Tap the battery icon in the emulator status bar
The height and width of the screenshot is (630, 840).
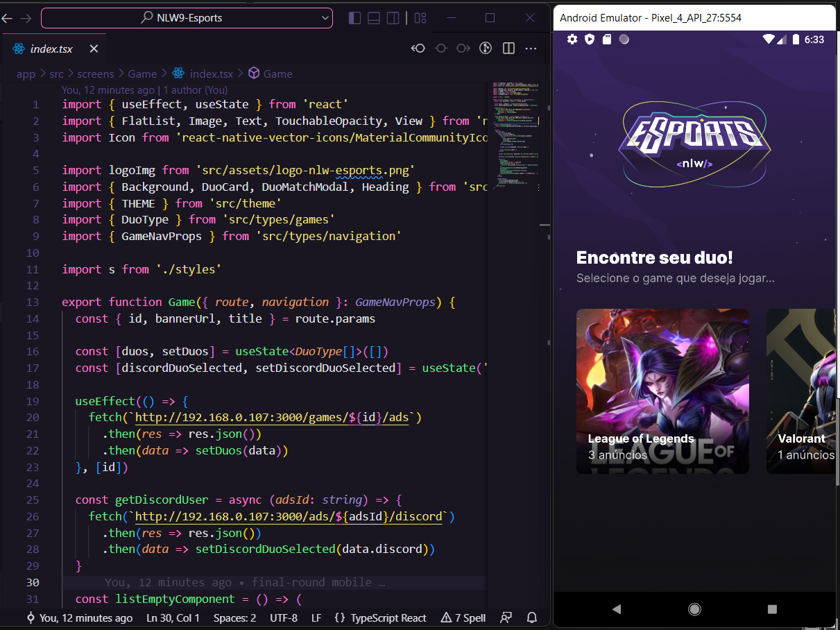point(796,40)
